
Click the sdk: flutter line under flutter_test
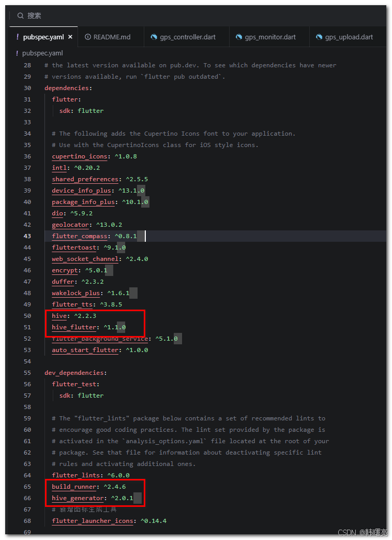tap(82, 396)
